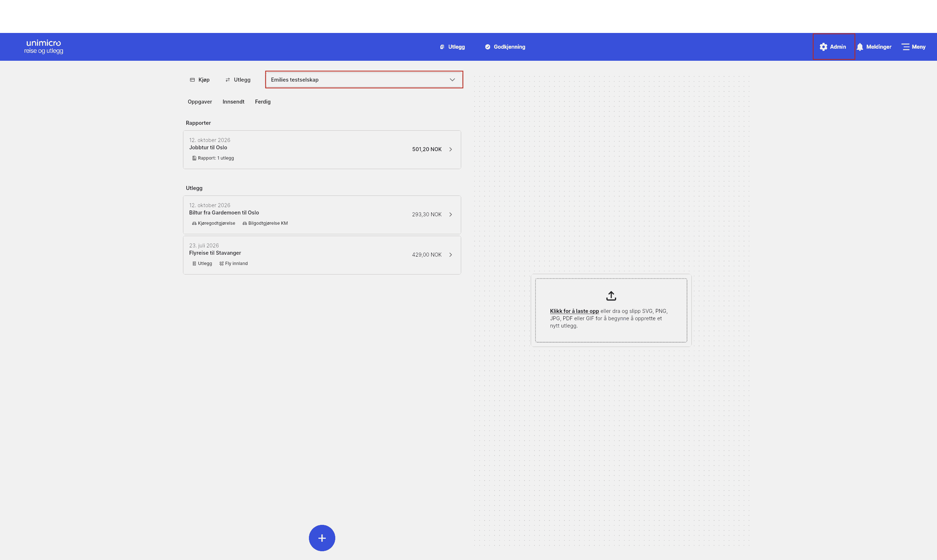Open the Utlegg item in the top navigation
Screen dimensions: 937x560
452,47
